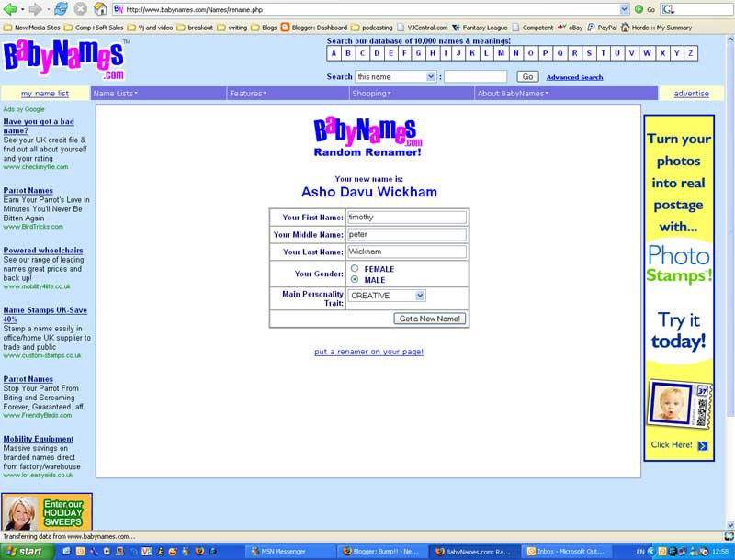Click the BabyNames.com logo in the page header
The height and width of the screenshot is (560, 735).
(64, 60)
